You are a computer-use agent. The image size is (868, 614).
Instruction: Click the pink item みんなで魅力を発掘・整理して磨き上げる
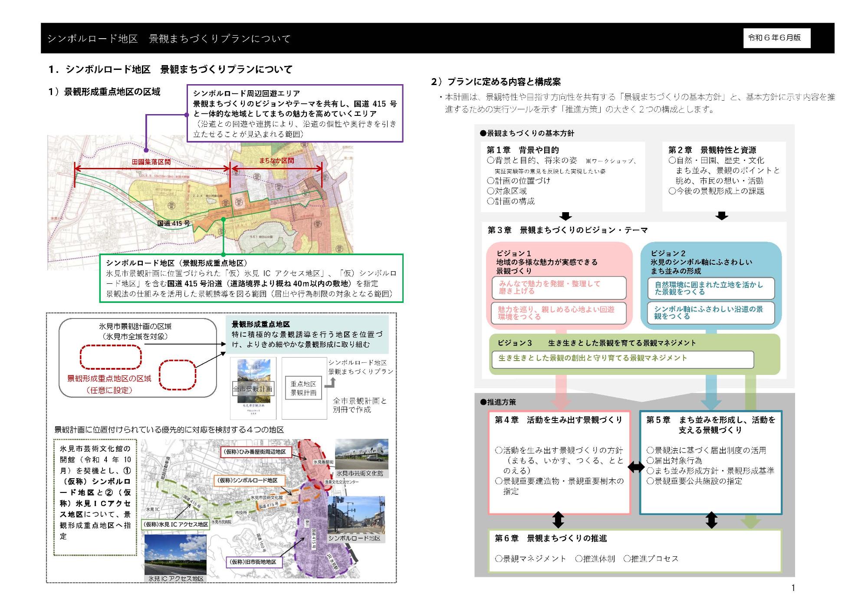(559, 288)
